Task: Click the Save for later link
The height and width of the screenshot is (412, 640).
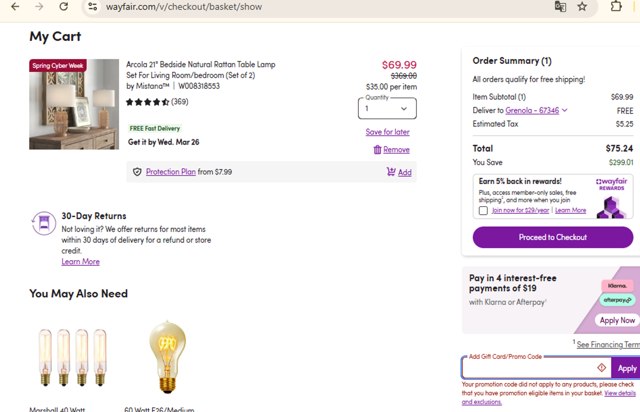Action: pyautogui.click(x=387, y=132)
